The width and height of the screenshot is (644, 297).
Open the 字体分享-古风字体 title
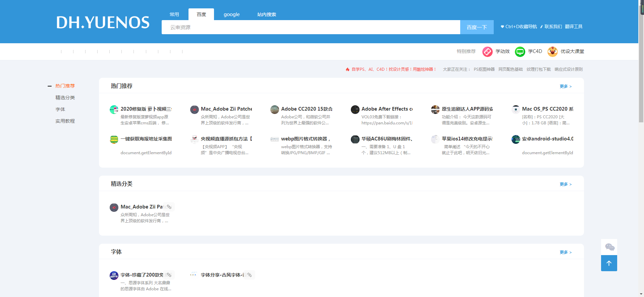[x=222, y=275]
